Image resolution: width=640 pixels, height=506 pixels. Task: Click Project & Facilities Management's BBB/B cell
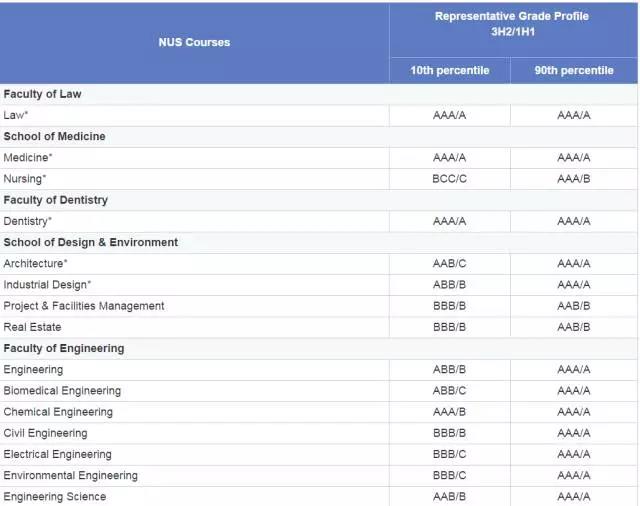tap(449, 306)
